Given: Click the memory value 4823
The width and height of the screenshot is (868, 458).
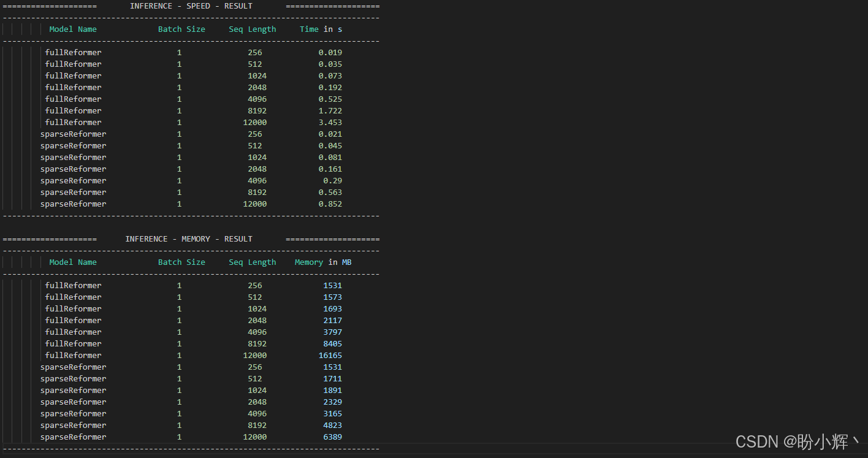Looking at the screenshot, I should (333, 426).
